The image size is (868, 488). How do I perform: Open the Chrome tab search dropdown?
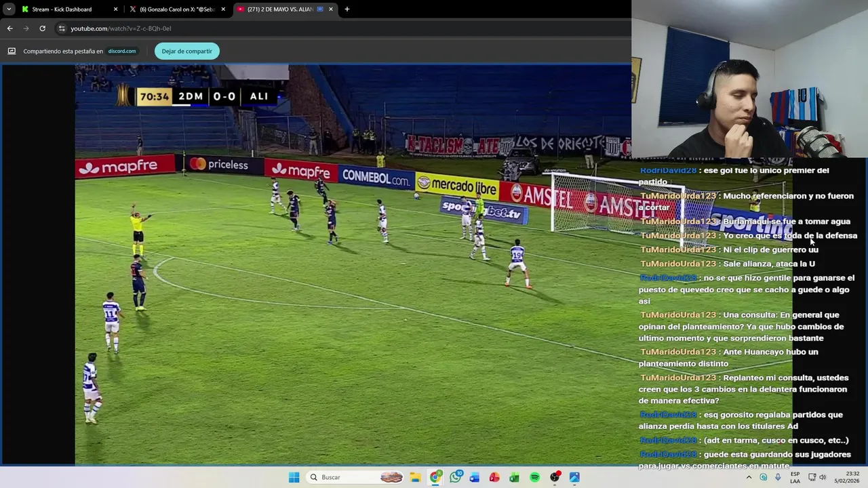tap(9, 9)
